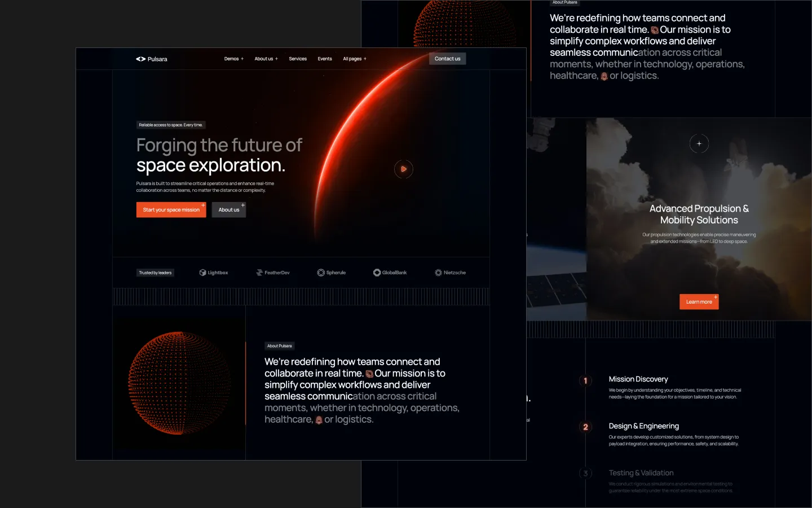Click the Pulsara logo icon
The height and width of the screenshot is (508, 812).
pos(141,59)
